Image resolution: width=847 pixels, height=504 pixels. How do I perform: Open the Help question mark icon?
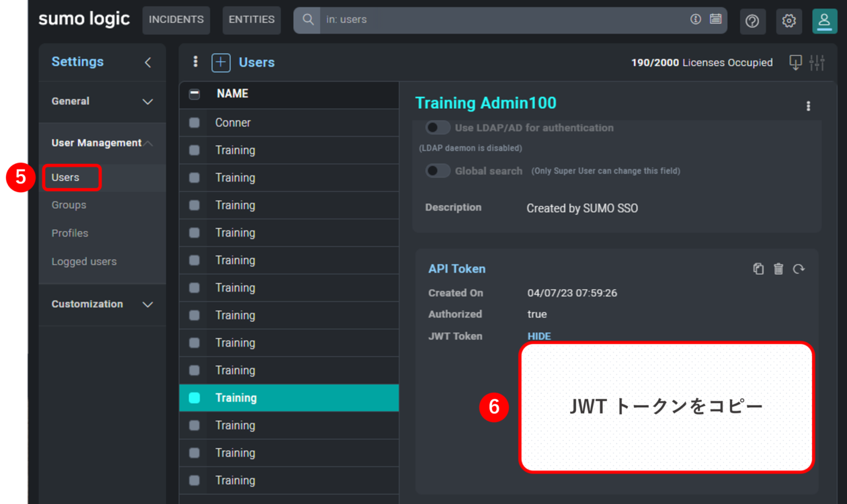[x=752, y=21]
